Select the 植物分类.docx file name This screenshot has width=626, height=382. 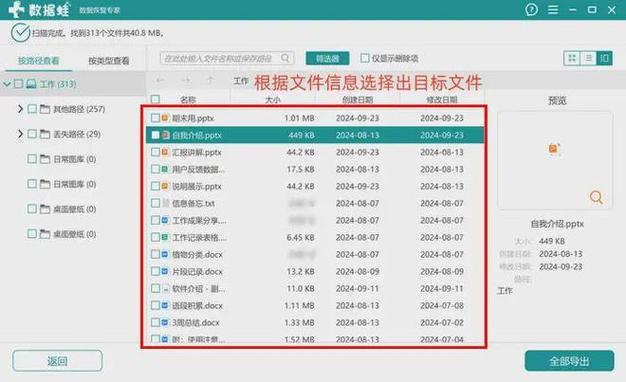(197, 254)
